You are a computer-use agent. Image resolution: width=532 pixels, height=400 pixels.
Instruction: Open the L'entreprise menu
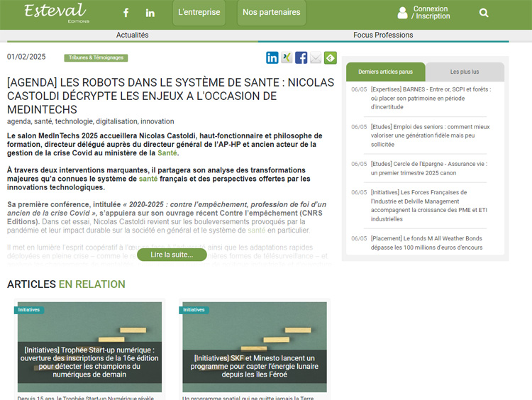click(199, 13)
